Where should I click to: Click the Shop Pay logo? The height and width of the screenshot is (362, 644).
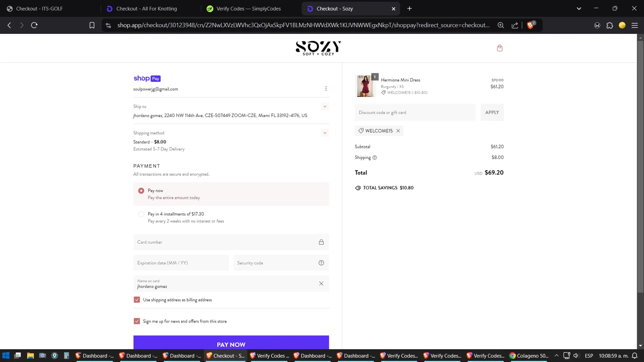(147, 78)
